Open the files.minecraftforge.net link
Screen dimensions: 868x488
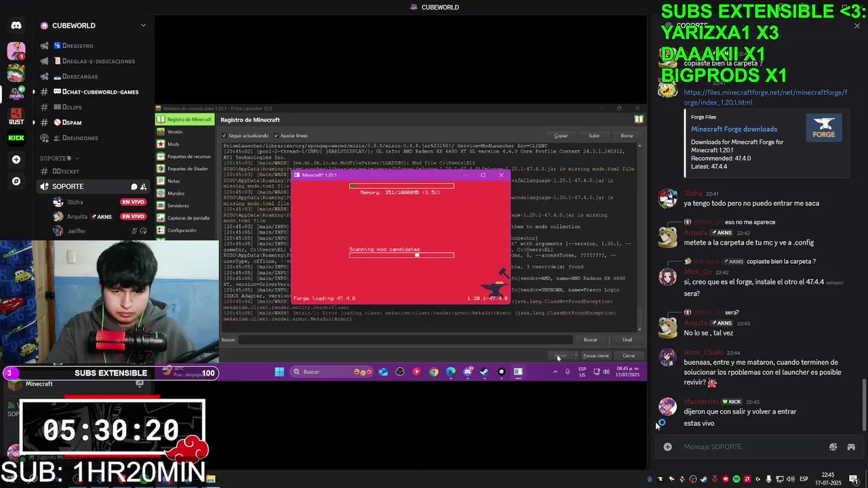tap(766, 98)
